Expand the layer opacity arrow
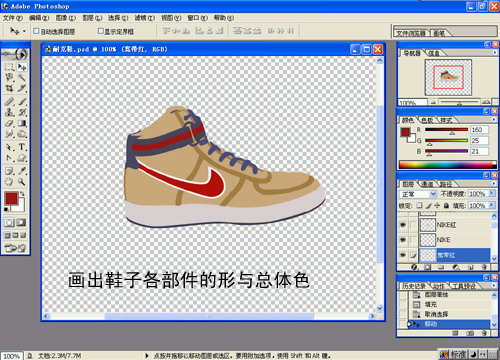The image size is (500, 360). 491,193
